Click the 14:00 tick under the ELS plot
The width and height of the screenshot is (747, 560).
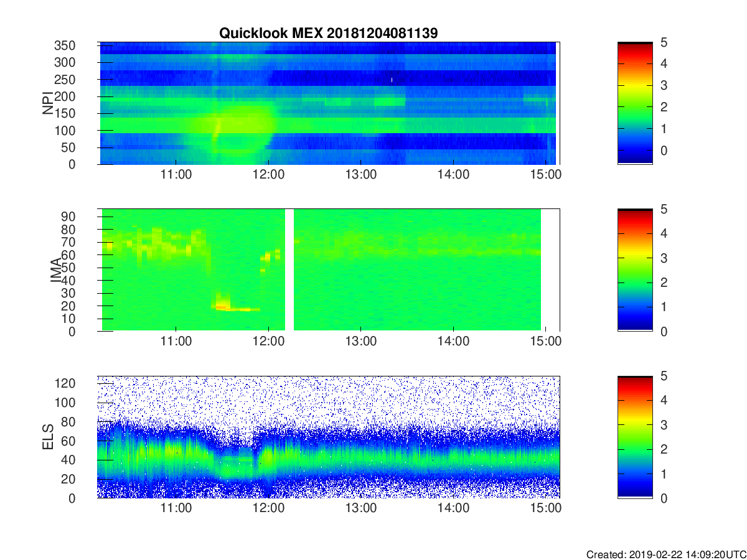(x=453, y=508)
